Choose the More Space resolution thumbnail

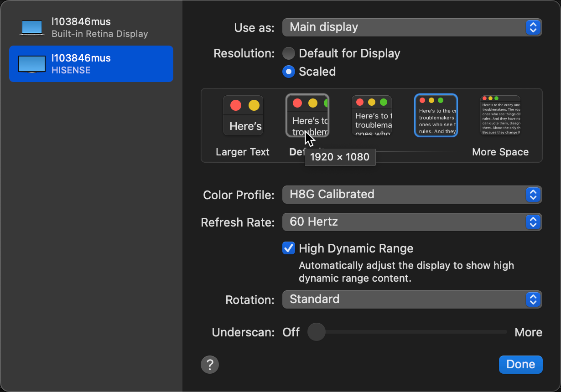point(500,116)
